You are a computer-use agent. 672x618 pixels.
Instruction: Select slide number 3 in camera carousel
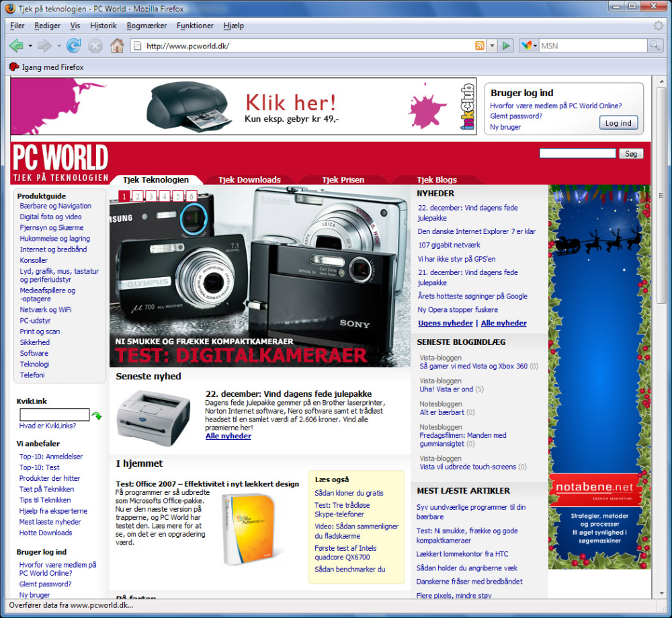(151, 196)
